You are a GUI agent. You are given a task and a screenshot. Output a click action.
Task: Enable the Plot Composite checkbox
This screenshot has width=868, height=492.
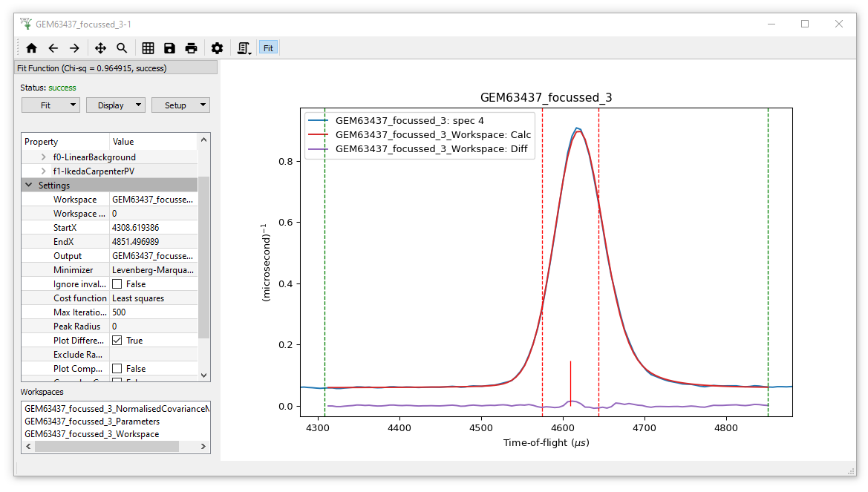tap(117, 369)
